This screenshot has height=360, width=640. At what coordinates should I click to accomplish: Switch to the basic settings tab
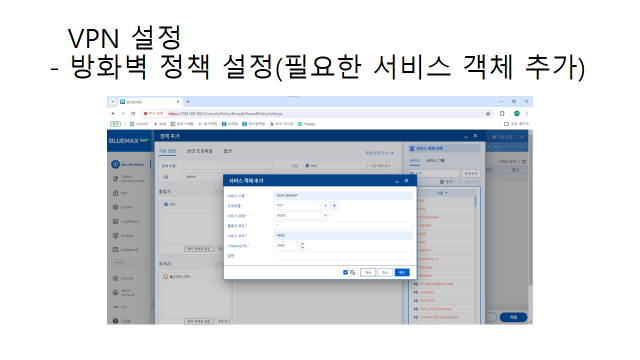point(167,151)
